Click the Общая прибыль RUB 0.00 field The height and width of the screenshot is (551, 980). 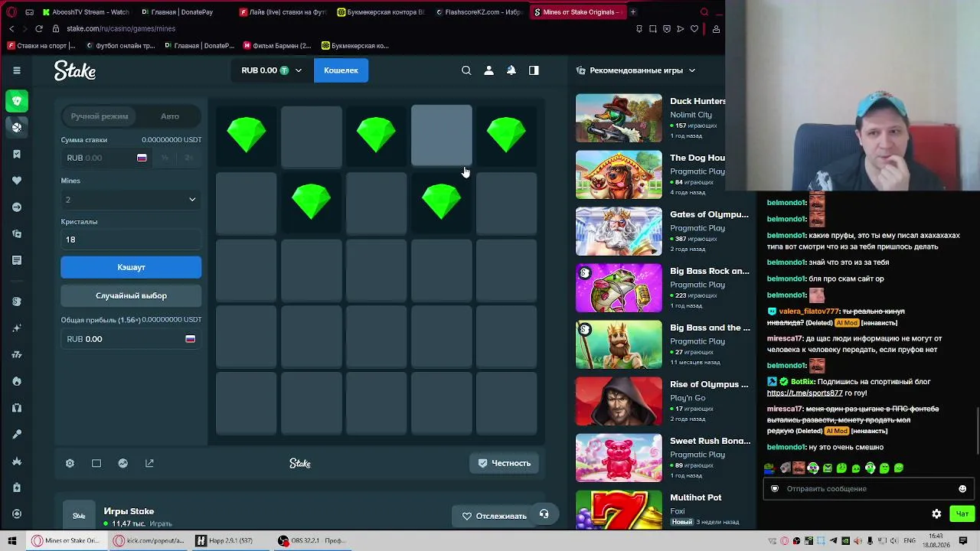pos(131,339)
